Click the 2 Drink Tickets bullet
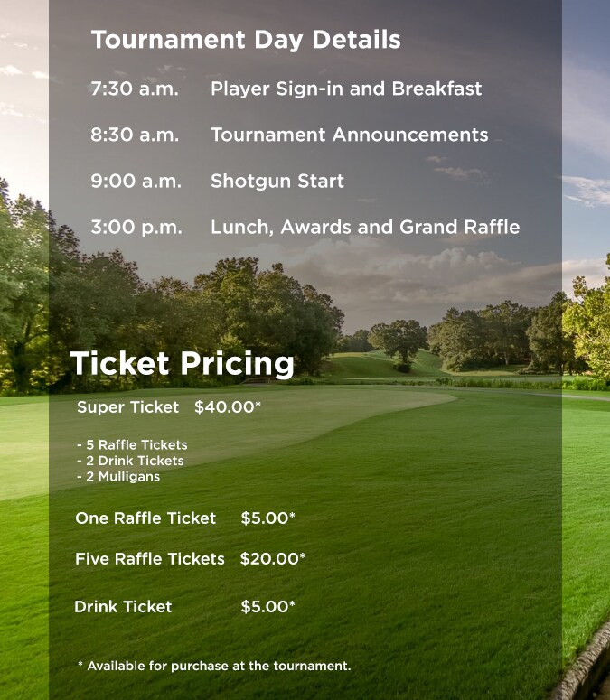 click(x=130, y=461)
